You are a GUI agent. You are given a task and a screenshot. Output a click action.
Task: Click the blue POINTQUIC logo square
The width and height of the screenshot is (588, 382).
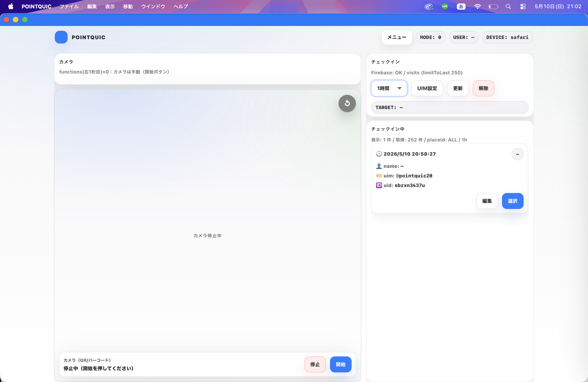61,37
